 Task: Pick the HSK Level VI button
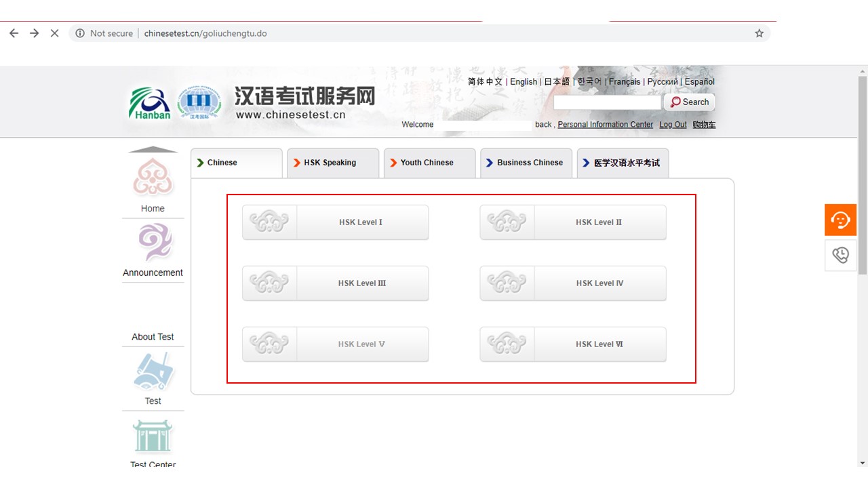pyautogui.click(x=573, y=344)
